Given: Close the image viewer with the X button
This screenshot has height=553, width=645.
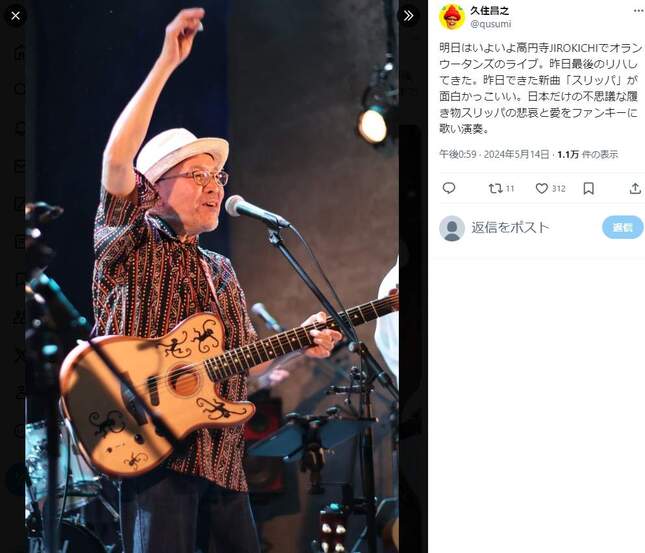Looking at the screenshot, I should tap(15, 16).
